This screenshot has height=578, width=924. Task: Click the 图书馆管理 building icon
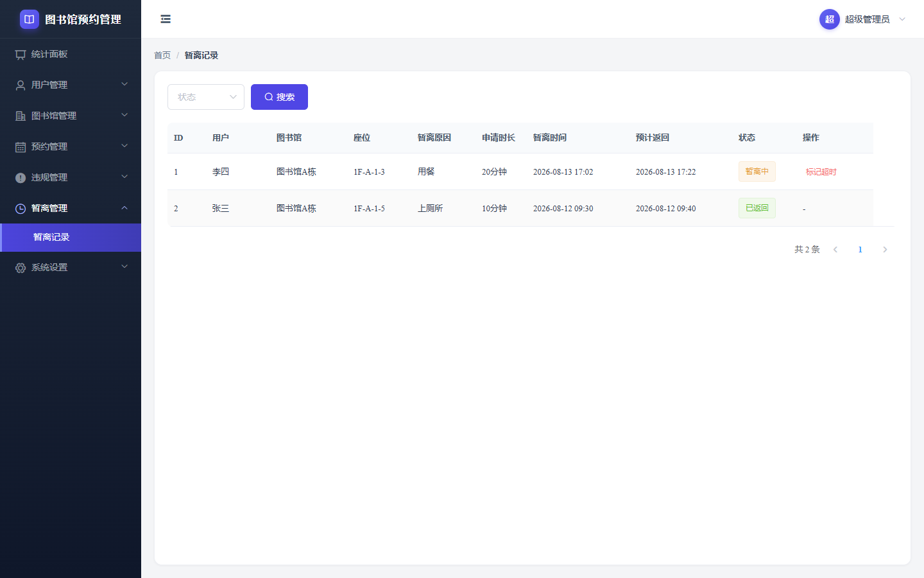21,116
